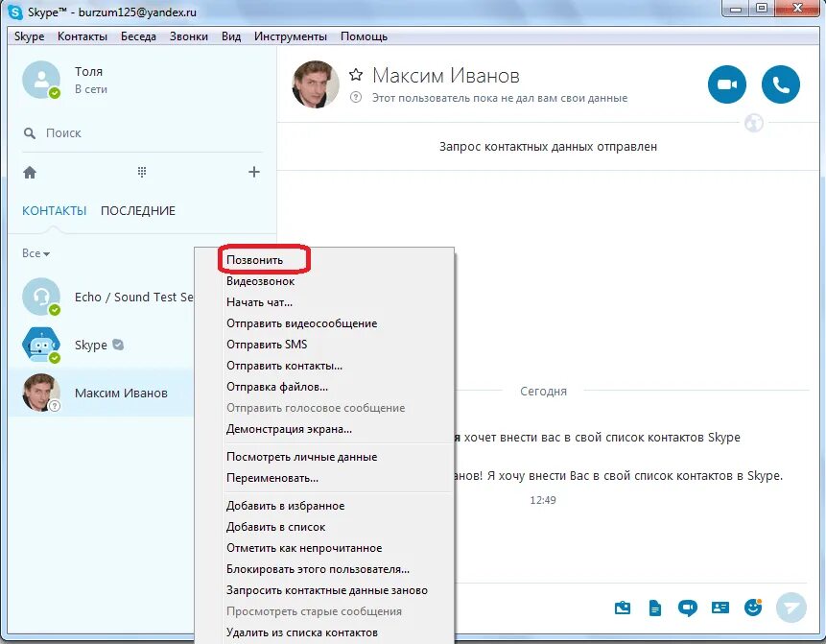
Task: Select Посмотреть личные данные menu entry
Action: pyautogui.click(x=324, y=457)
